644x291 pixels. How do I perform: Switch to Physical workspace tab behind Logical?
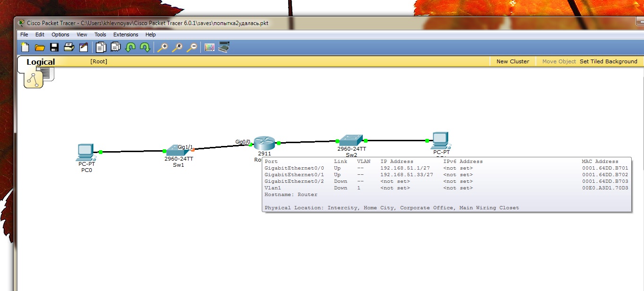[x=47, y=74]
